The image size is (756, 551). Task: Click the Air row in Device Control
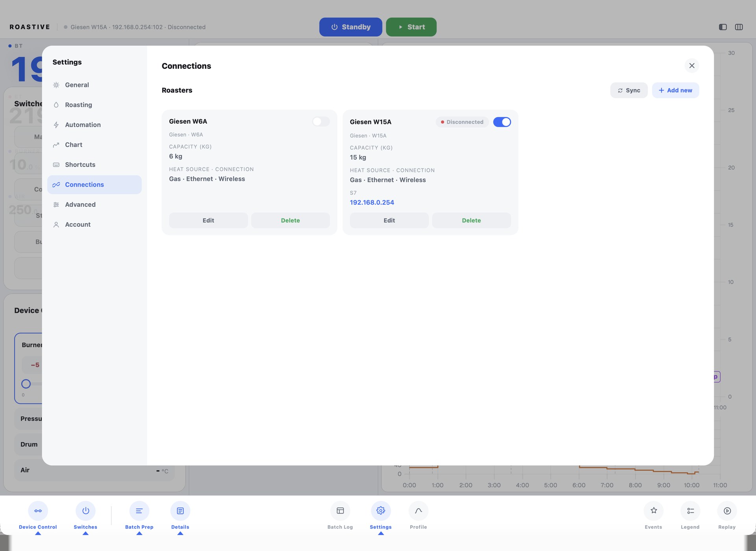(x=94, y=470)
